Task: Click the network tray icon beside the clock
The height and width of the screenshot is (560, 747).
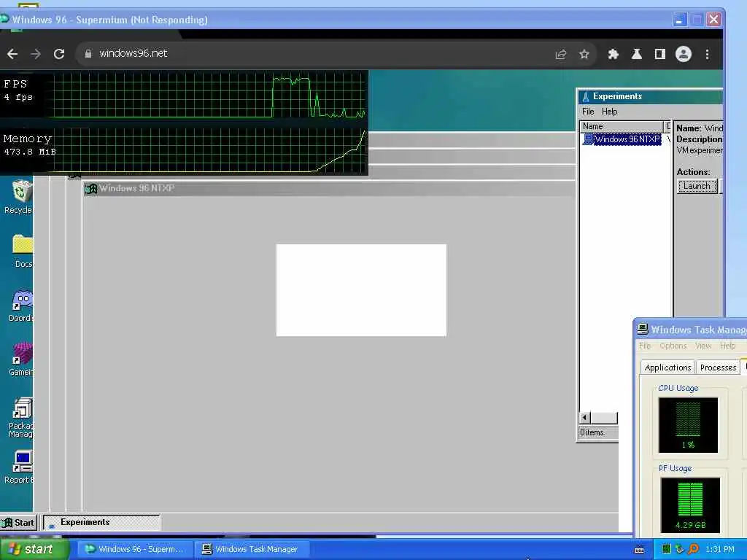Action: [679, 549]
